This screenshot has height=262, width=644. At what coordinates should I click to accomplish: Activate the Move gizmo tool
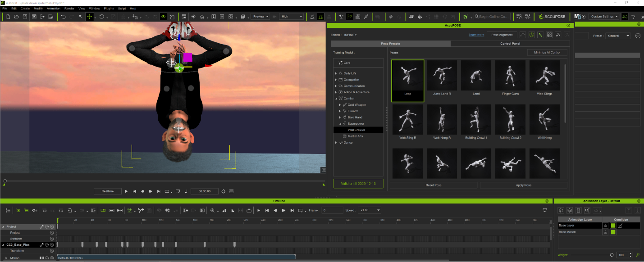[90, 17]
